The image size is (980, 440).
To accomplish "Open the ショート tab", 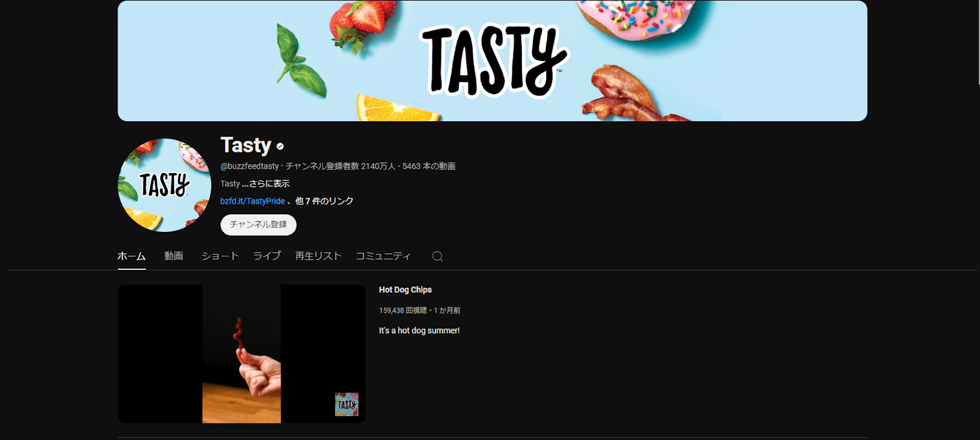I will pos(220,256).
